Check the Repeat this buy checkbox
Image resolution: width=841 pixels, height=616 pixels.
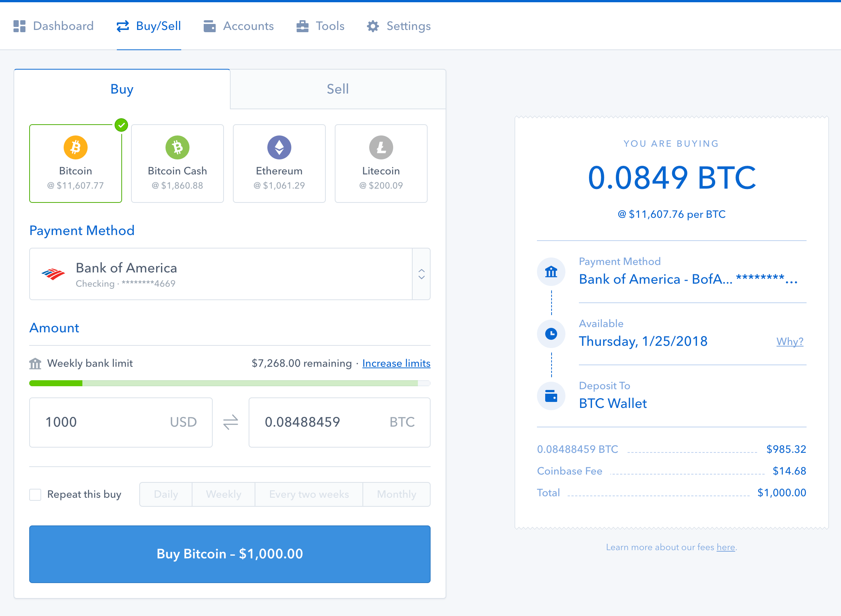pos(35,495)
